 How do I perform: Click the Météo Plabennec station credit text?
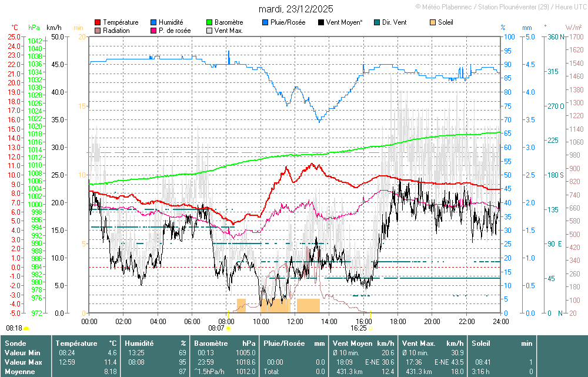tap(499, 6)
